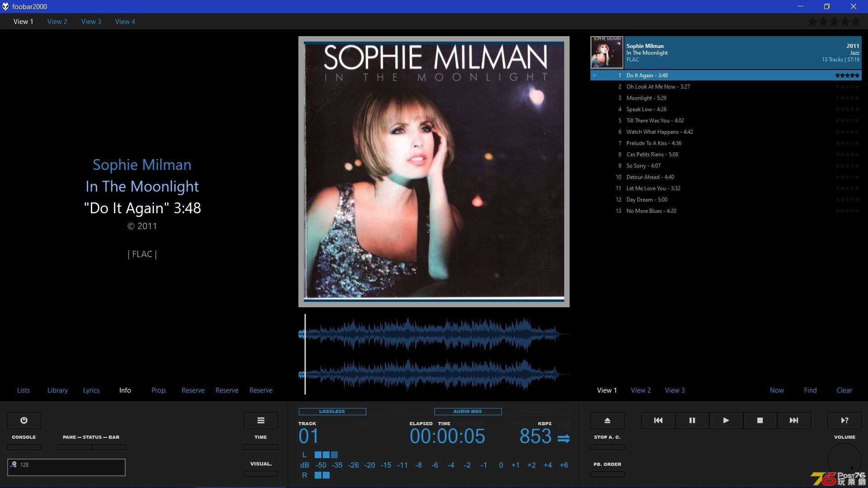Skip to the next track
Viewport: 868px width, 488px height.
(x=794, y=420)
